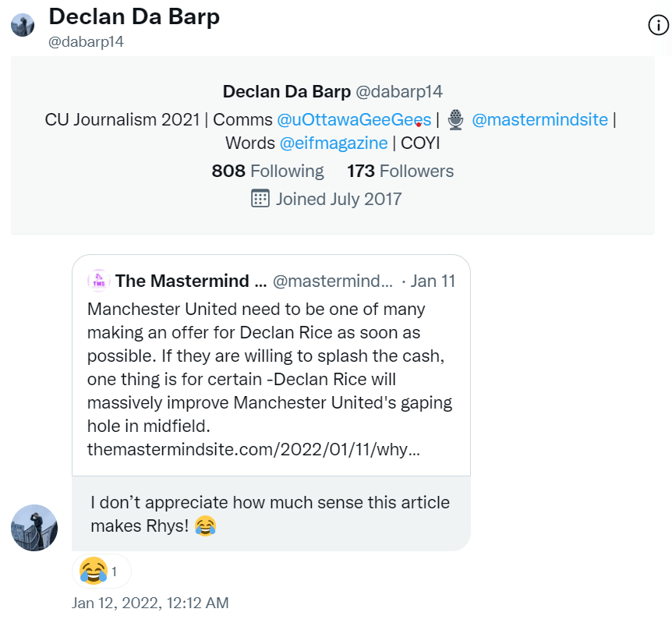The width and height of the screenshot is (672, 630).
Task: Open the @uOttawaGeeGees profile link
Action: (354, 120)
